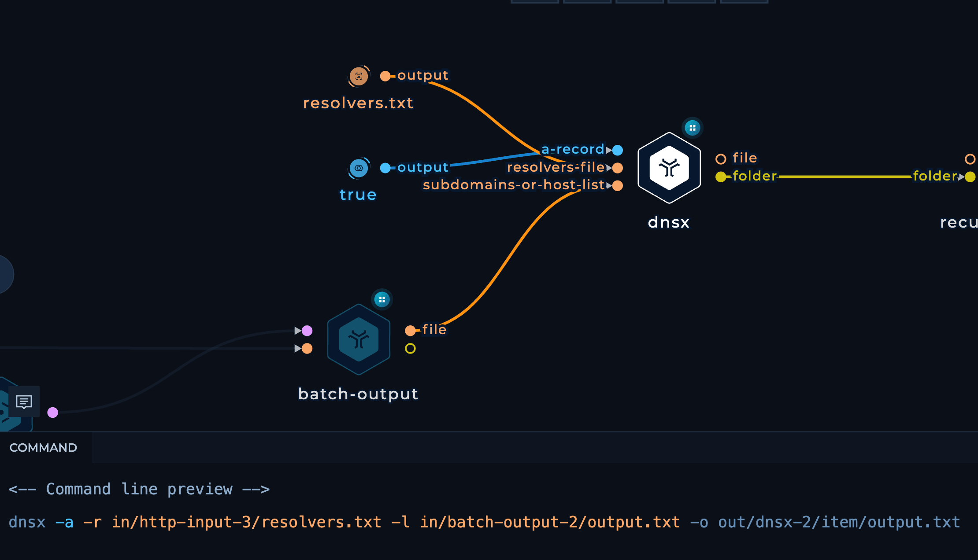Click the subdomains-or-host-list input port dot
The width and height of the screenshot is (978, 560).
coord(618,186)
